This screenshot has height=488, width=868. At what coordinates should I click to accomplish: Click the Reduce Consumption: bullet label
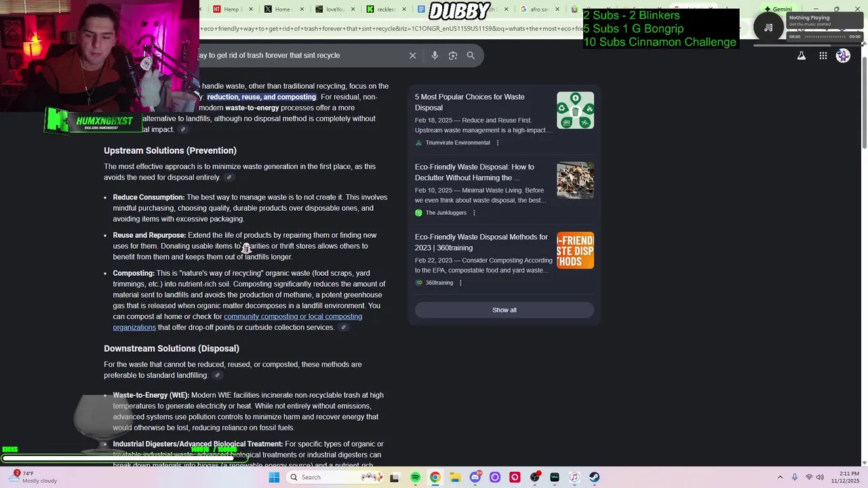point(149,197)
